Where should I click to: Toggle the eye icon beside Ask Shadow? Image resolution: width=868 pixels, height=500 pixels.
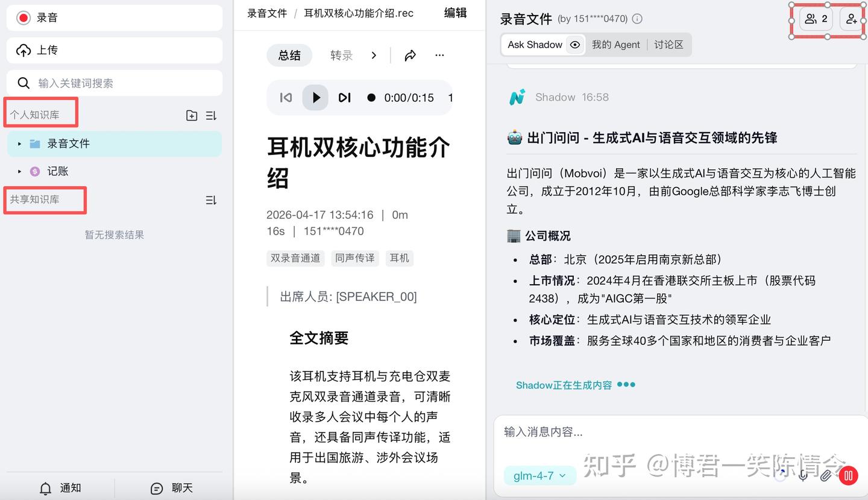coord(575,45)
